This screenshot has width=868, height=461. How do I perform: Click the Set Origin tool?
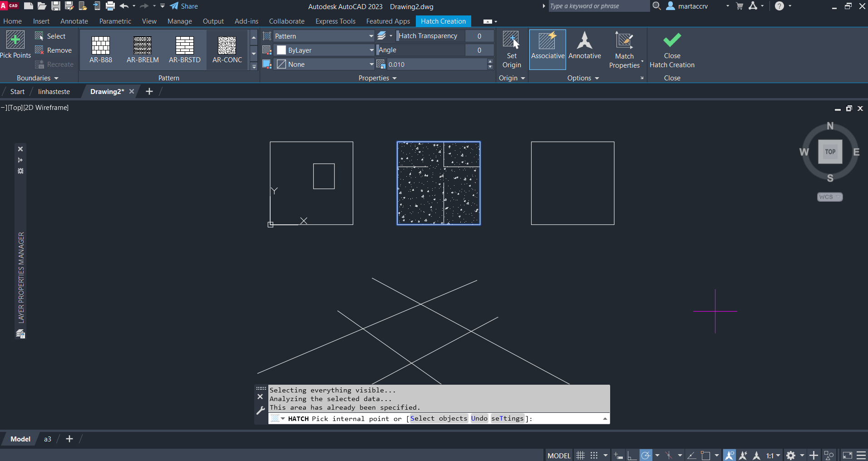tap(512, 50)
